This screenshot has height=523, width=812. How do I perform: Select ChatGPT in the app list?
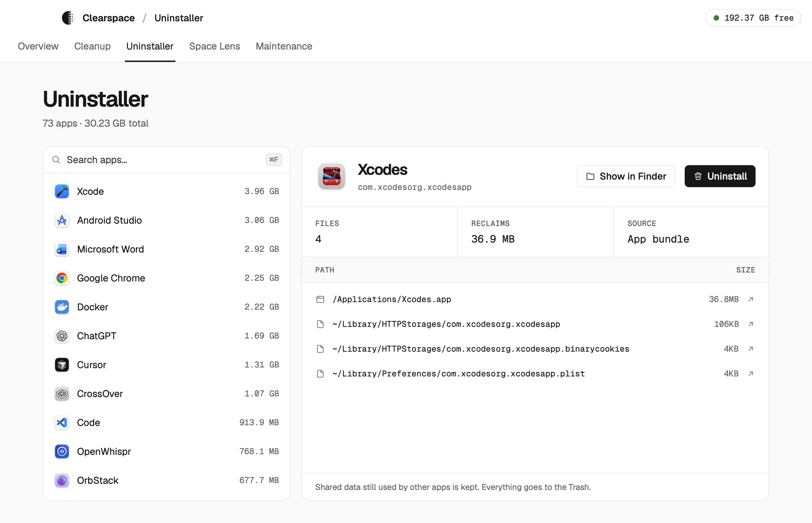pos(167,336)
